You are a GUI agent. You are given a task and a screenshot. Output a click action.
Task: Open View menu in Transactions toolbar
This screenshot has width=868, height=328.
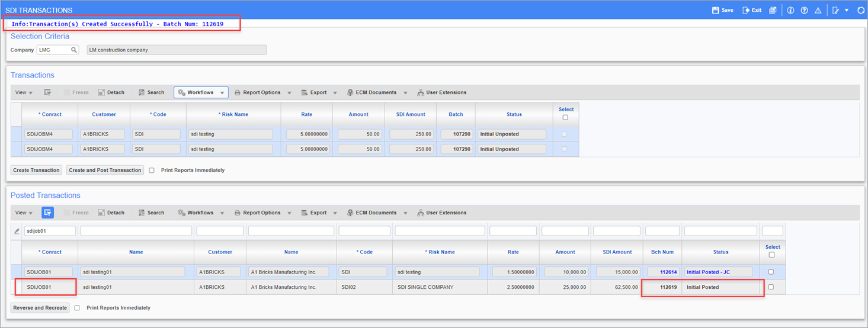[24, 93]
